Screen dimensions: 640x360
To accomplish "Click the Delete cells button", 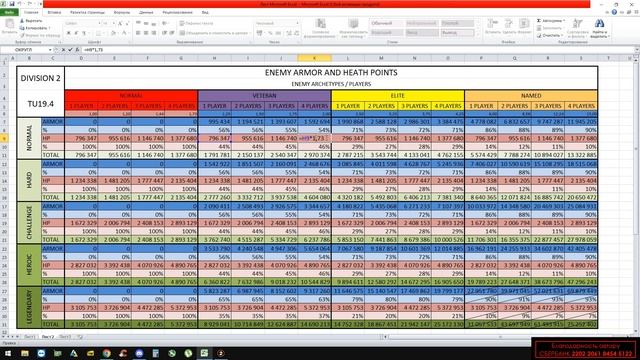I will [x=509, y=27].
